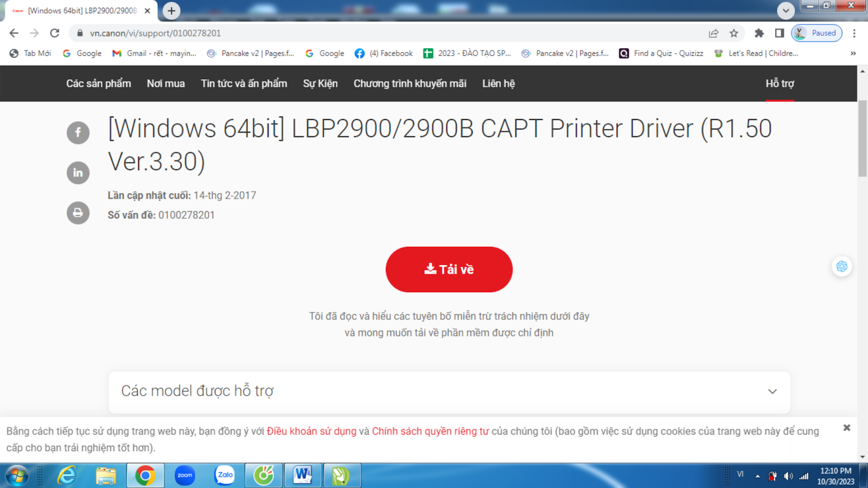The height and width of the screenshot is (488, 868).
Task: Open the Chrome extensions puzzle icon
Action: pos(759,33)
